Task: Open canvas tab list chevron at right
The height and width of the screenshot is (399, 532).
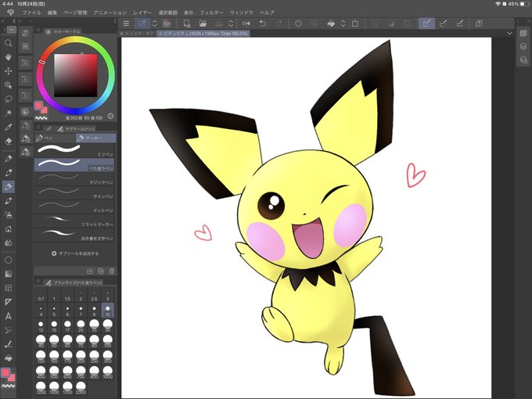Action: coord(509,33)
